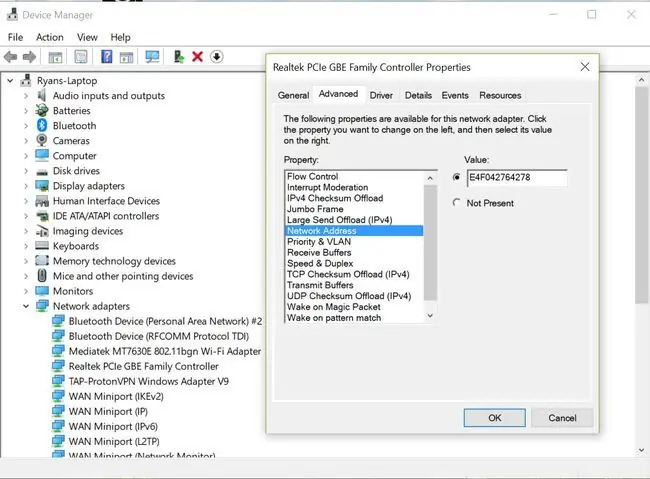Screen dimensions: 650x479
Task: Select Mediatek MT7630E Wi-Fi Adapter
Action: click(165, 351)
